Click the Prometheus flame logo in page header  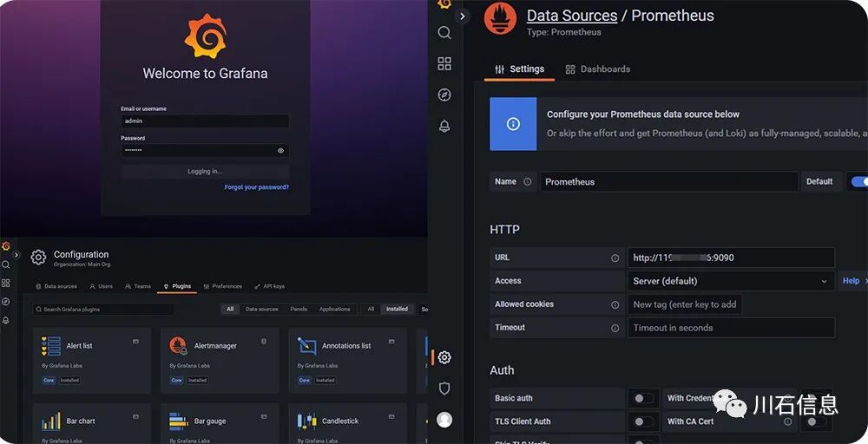(x=500, y=18)
